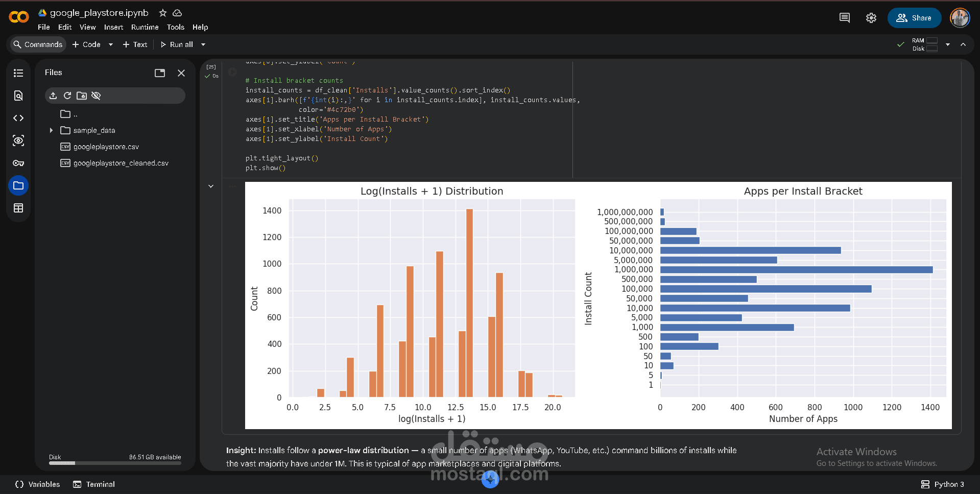Screen dimensions: 980x494
Task: Click the cell run gutter icon
Action: pyautogui.click(x=232, y=72)
